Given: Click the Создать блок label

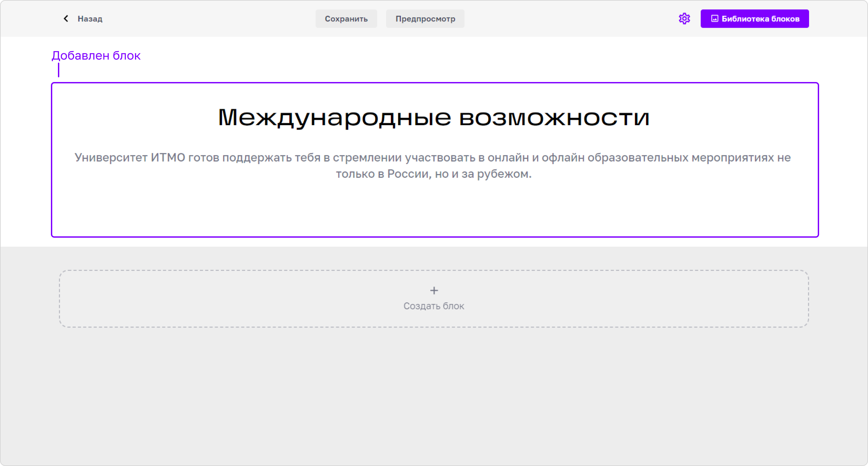Looking at the screenshot, I should pos(434,306).
